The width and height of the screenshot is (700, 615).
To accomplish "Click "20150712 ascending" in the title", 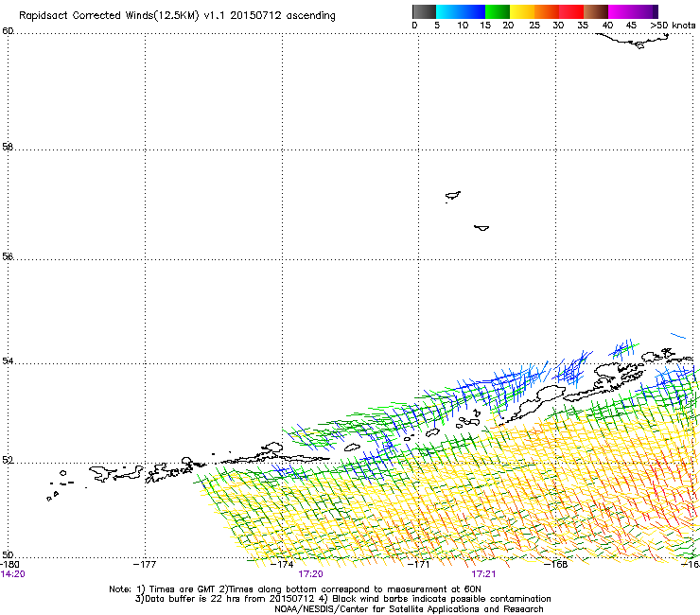I will tap(283, 16).
